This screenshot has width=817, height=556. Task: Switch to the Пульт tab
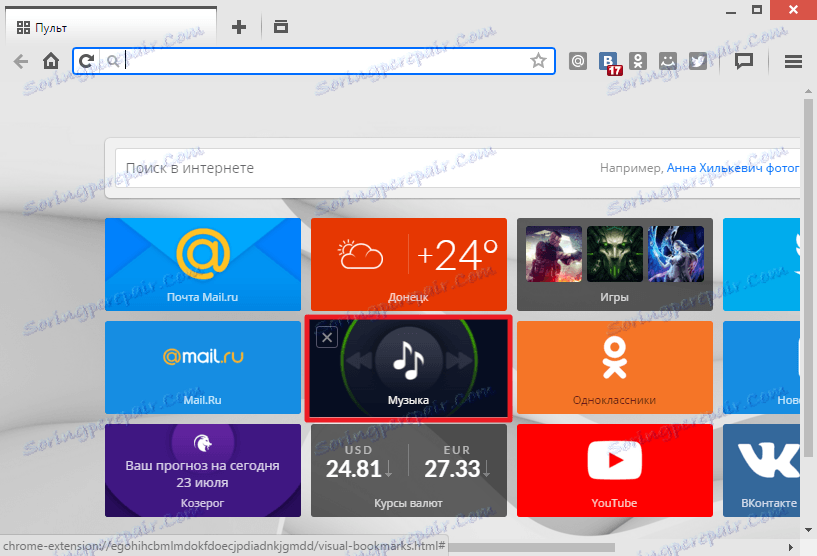click(x=110, y=27)
